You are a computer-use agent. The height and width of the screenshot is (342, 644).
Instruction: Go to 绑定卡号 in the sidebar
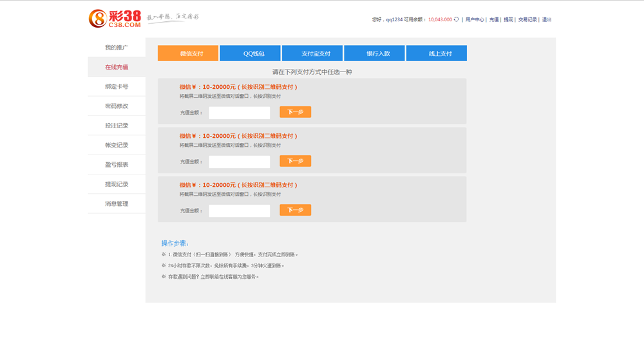[x=117, y=86]
